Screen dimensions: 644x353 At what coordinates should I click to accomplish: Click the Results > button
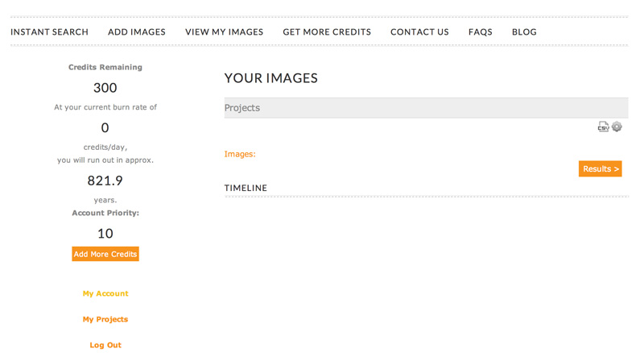(x=600, y=168)
